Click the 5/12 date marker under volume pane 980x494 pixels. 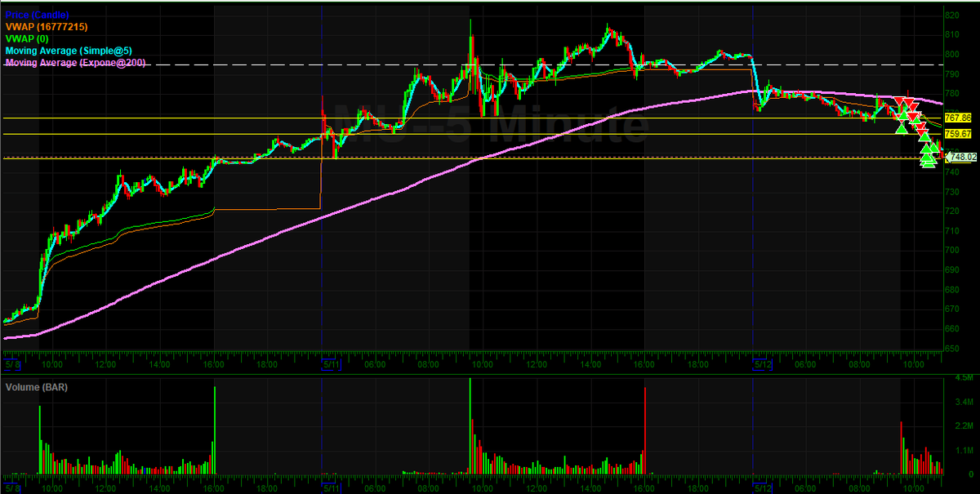pos(763,487)
